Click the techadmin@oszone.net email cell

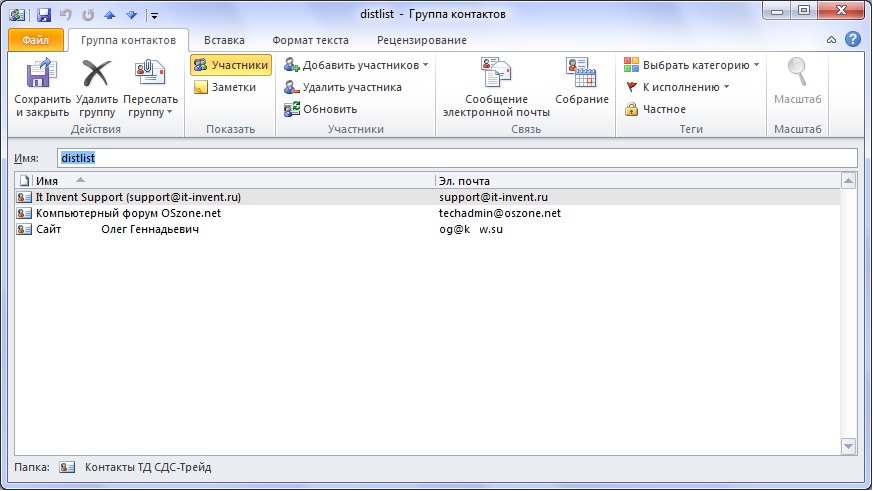pos(500,213)
